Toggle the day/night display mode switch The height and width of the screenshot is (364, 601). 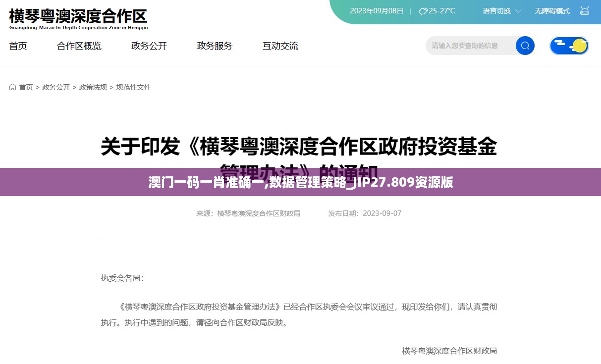pos(569,45)
